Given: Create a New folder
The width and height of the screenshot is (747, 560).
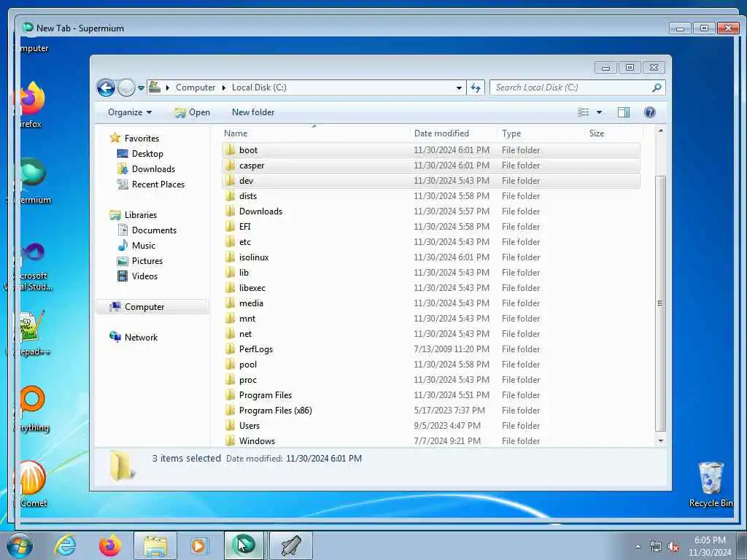Looking at the screenshot, I should tap(253, 112).
